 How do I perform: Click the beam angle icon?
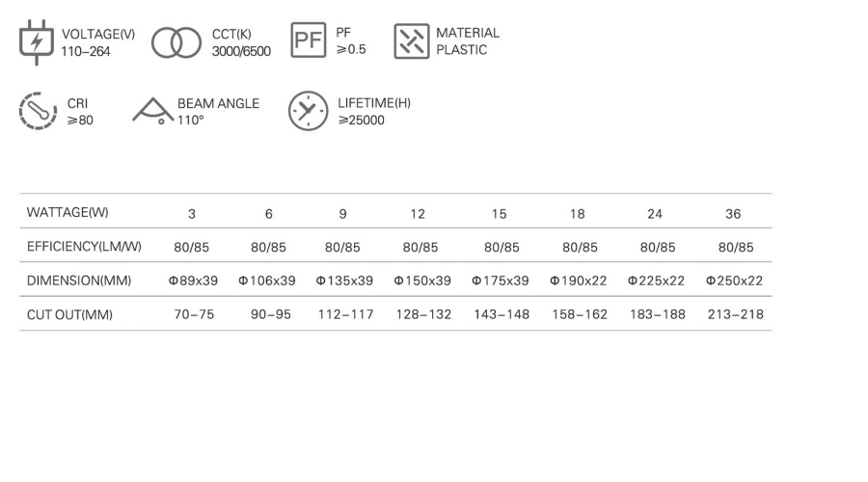pos(150,112)
